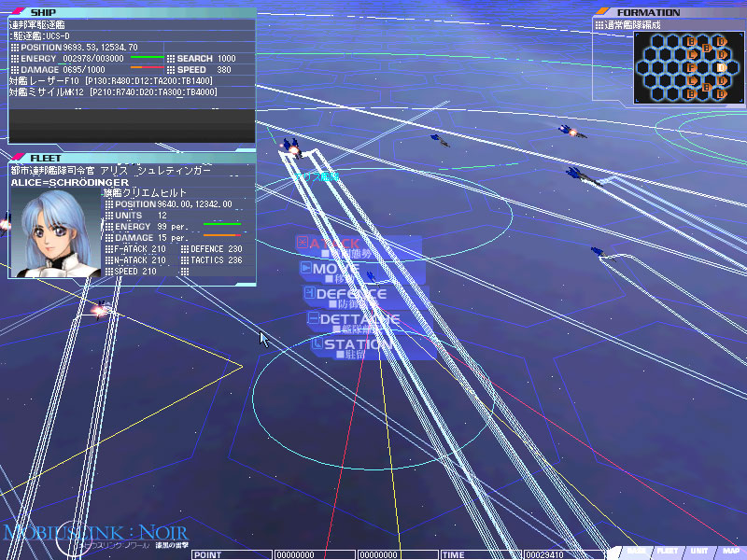Image resolution: width=747 pixels, height=560 pixels.
Task: Switch to the UNIT tab
Action: [698, 552]
